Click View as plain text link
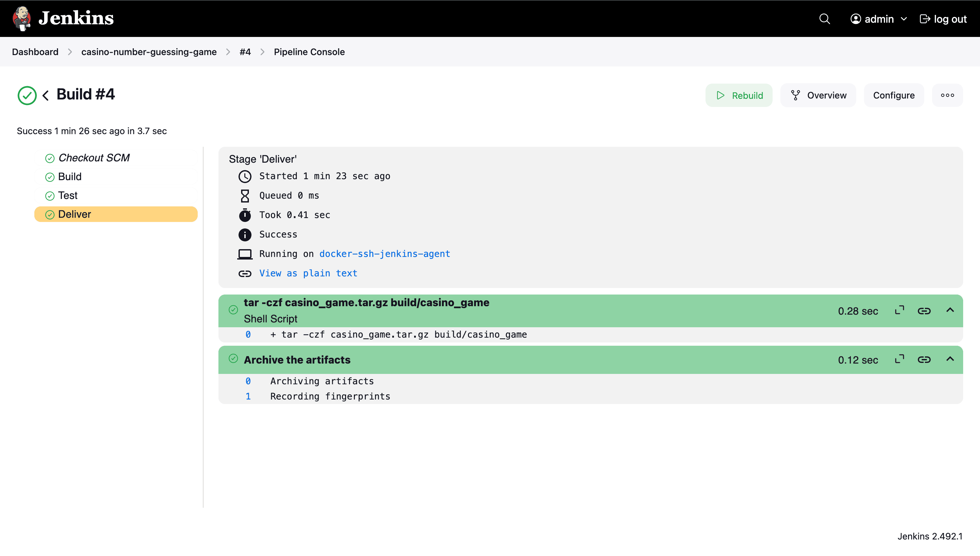Viewport: 980px width, 556px height. coord(308,273)
